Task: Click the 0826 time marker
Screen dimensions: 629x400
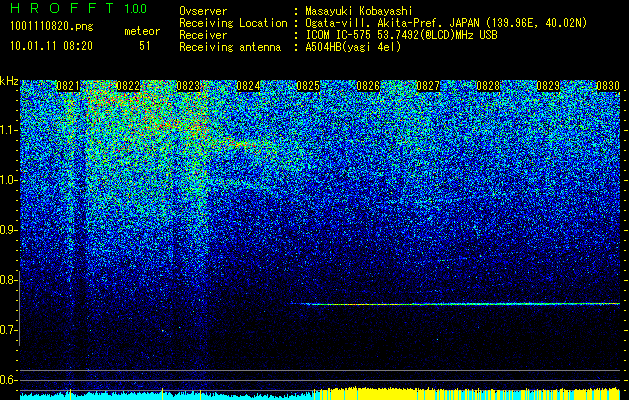Action: pos(368,86)
